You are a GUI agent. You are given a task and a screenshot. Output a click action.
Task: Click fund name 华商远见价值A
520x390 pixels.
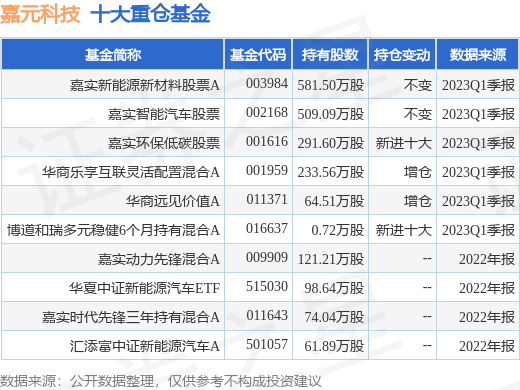tap(173, 201)
